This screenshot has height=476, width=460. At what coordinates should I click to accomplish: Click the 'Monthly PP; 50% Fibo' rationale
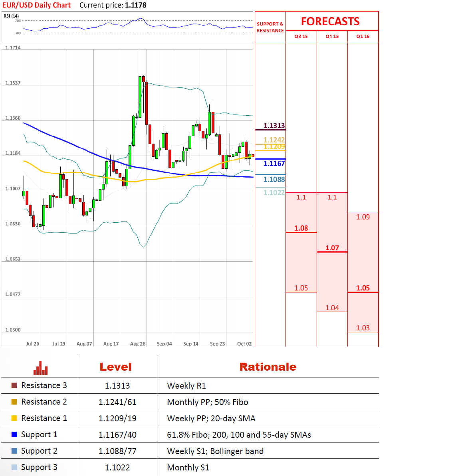pyautogui.click(x=208, y=402)
